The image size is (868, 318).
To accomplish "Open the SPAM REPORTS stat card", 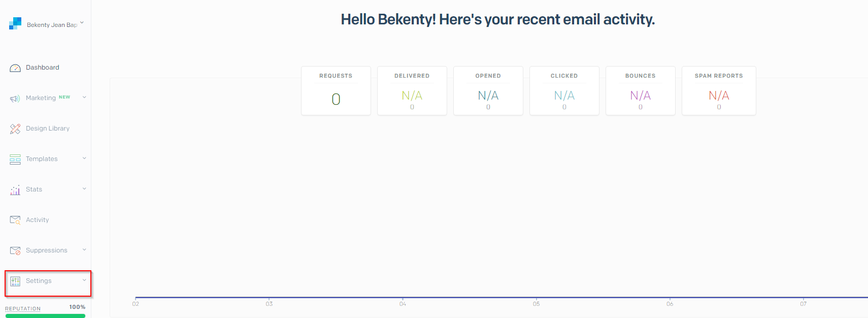I will pos(719,90).
